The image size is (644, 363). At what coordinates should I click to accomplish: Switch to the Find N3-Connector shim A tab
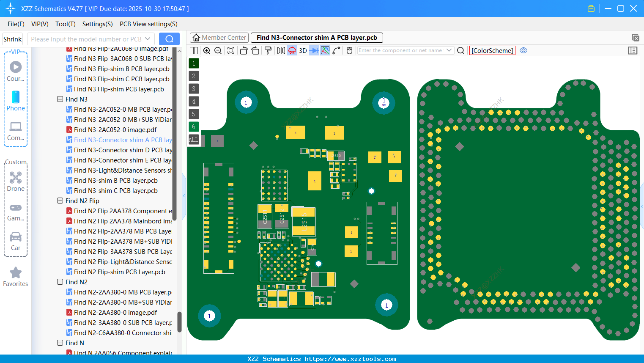[316, 37]
